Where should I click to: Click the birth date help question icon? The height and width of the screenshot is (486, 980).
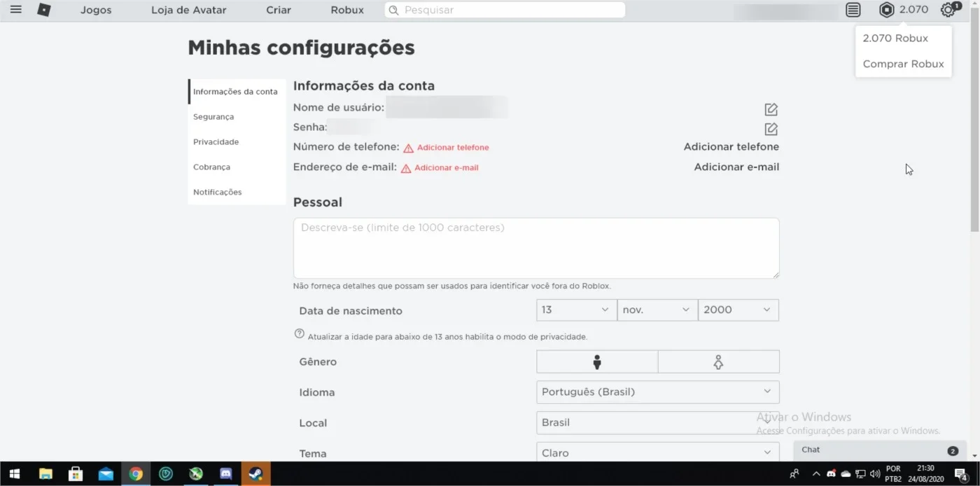click(300, 334)
